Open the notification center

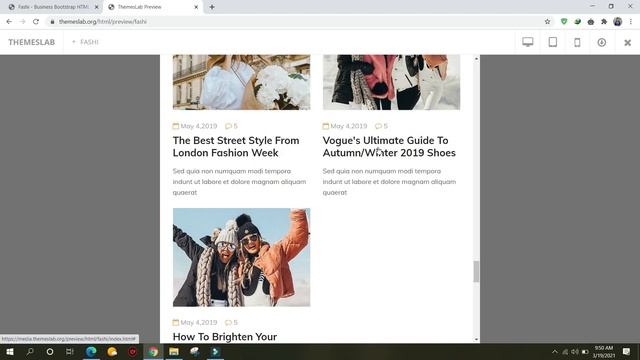point(627,351)
